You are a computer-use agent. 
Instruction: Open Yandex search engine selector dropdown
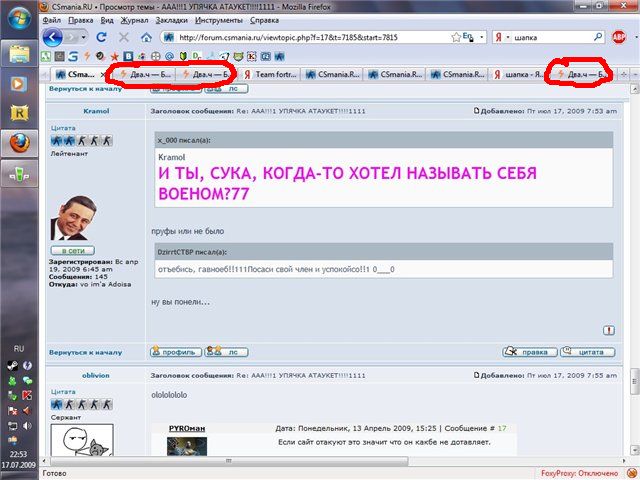508,38
